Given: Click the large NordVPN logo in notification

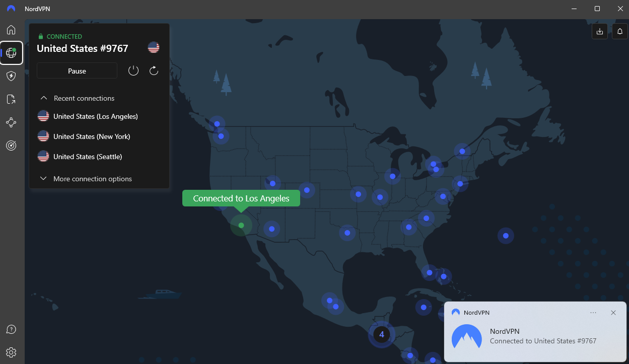Looking at the screenshot, I should coord(467,336).
